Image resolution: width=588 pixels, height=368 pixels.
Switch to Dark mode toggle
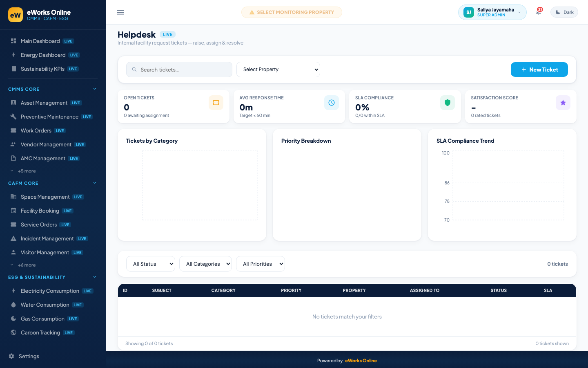coord(564,12)
